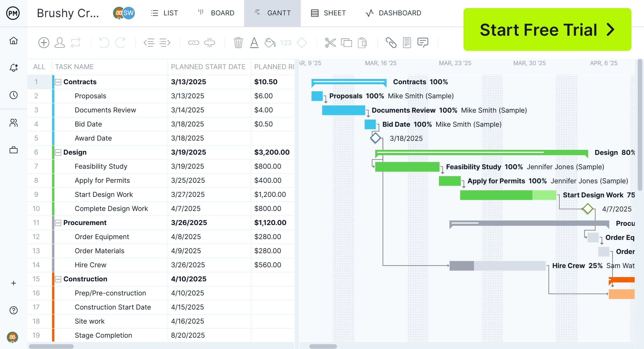The width and height of the screenshot is (644, 349).
Task: Collapse the Design section
Action: (x=58, y=152)
